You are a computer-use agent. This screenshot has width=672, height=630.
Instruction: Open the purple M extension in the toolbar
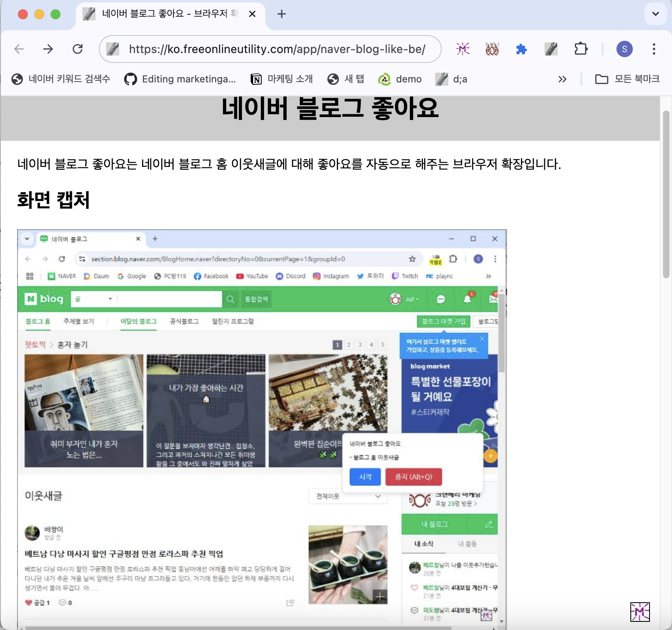(463, 49)
